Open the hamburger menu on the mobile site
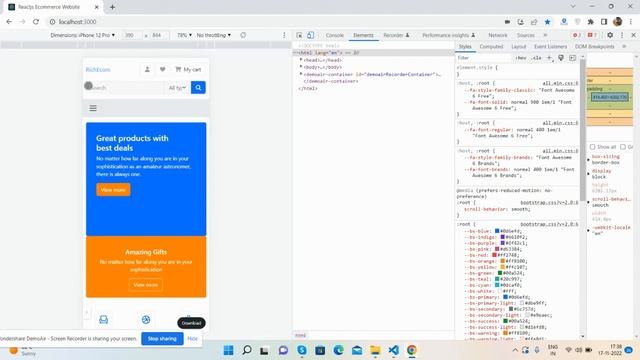The image size is (640, 360). coord(93,108)
